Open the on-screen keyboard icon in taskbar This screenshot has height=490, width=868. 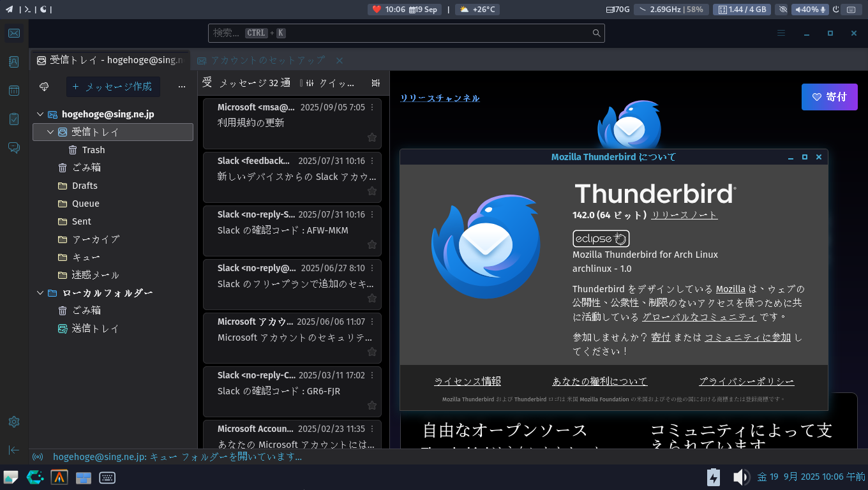pyautogui.click(x=107, y=477)
